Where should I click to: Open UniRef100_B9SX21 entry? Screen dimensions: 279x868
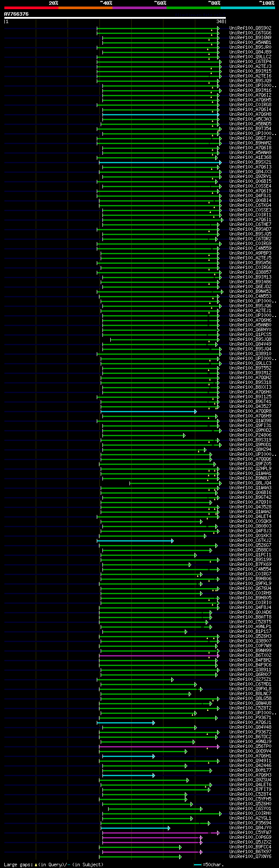[x=250, y=162]
